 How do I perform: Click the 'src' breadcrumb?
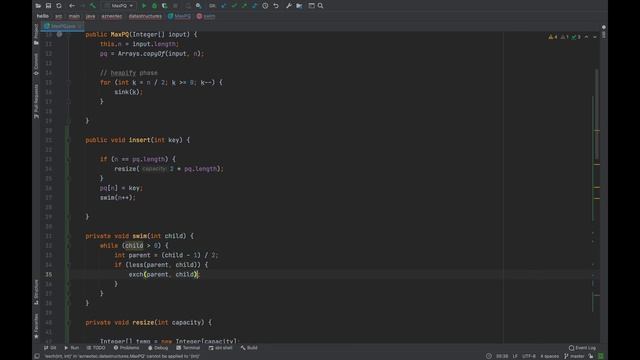coord(59,16)
